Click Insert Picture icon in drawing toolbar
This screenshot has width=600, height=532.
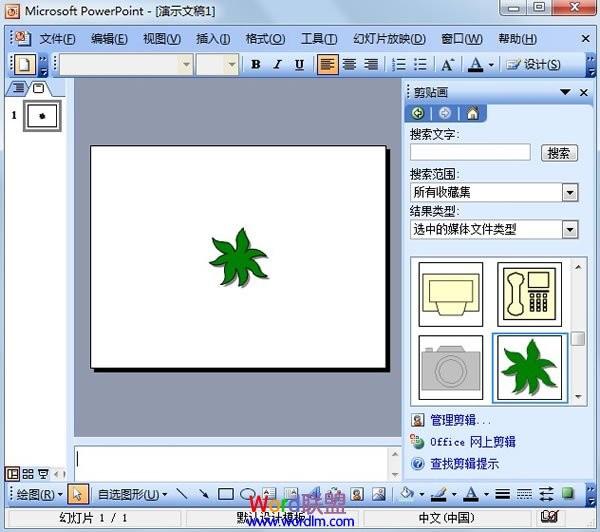point(378,494)
